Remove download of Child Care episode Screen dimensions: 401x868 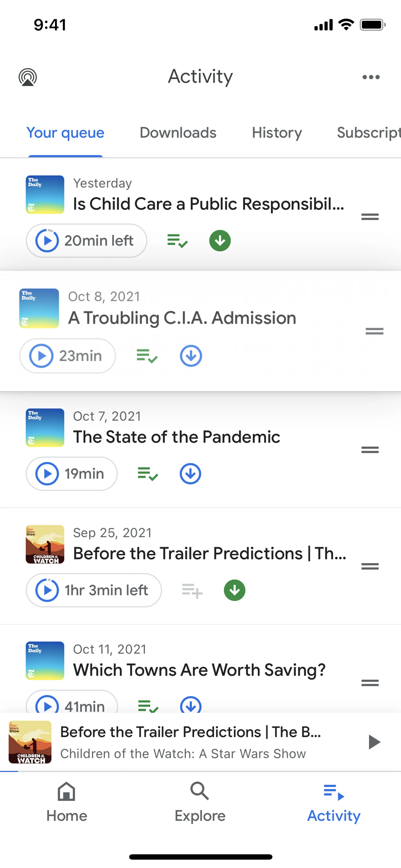click(220, 241)
